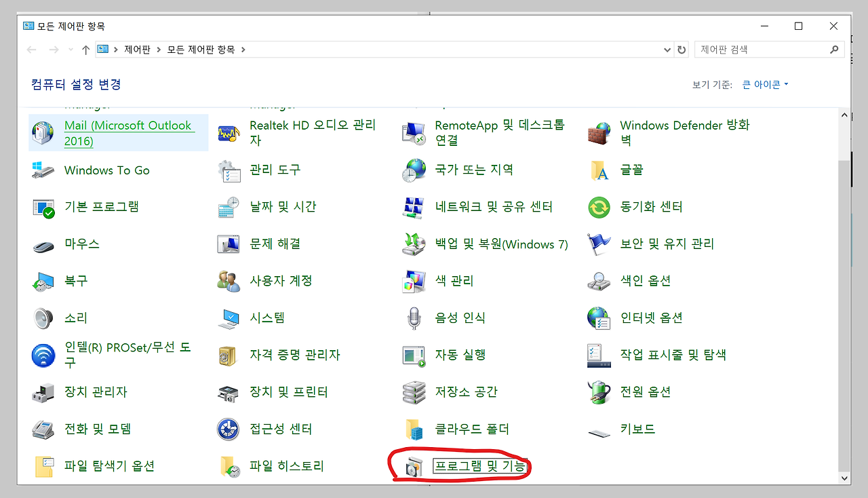Screen dimensions: 868x498
Task: Open the 네트워크 및 공유 센터 link text
Action: click(494, 206)
